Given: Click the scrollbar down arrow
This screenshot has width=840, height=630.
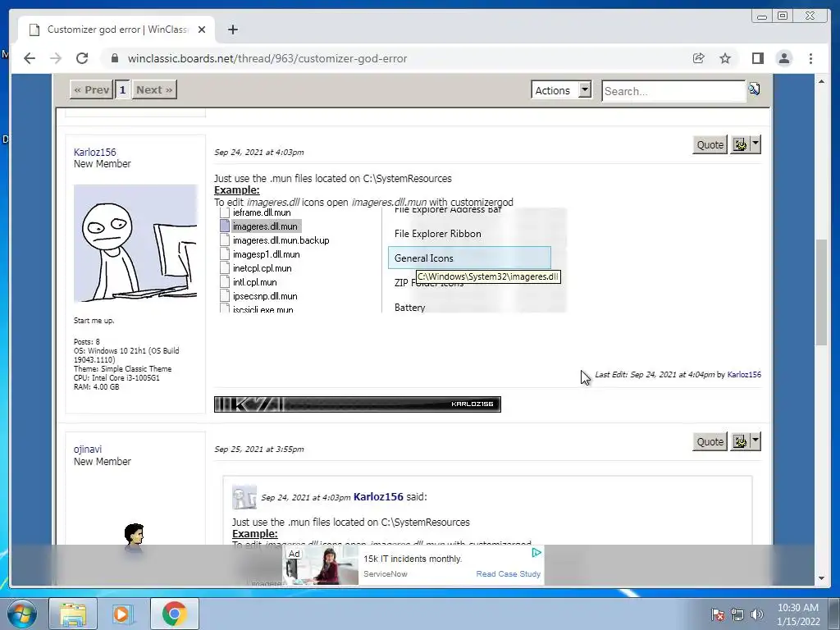Looking at the screenshot, I should pos(821,578).
